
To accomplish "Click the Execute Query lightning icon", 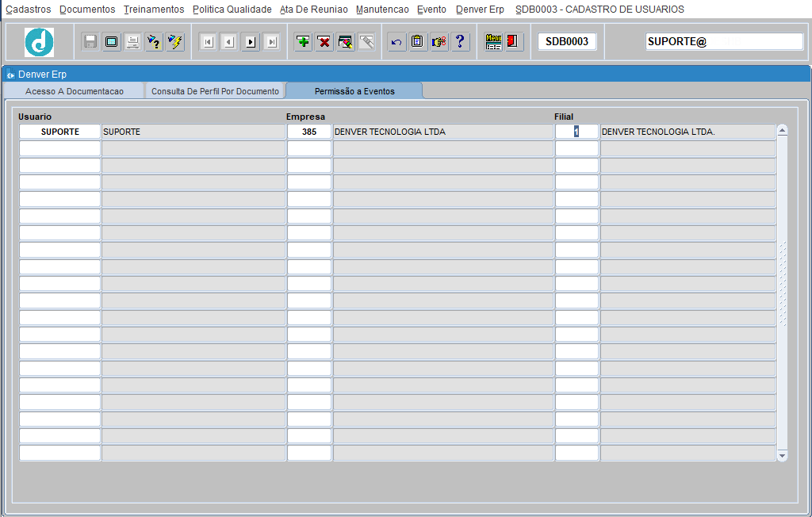I will click(175, 42).
